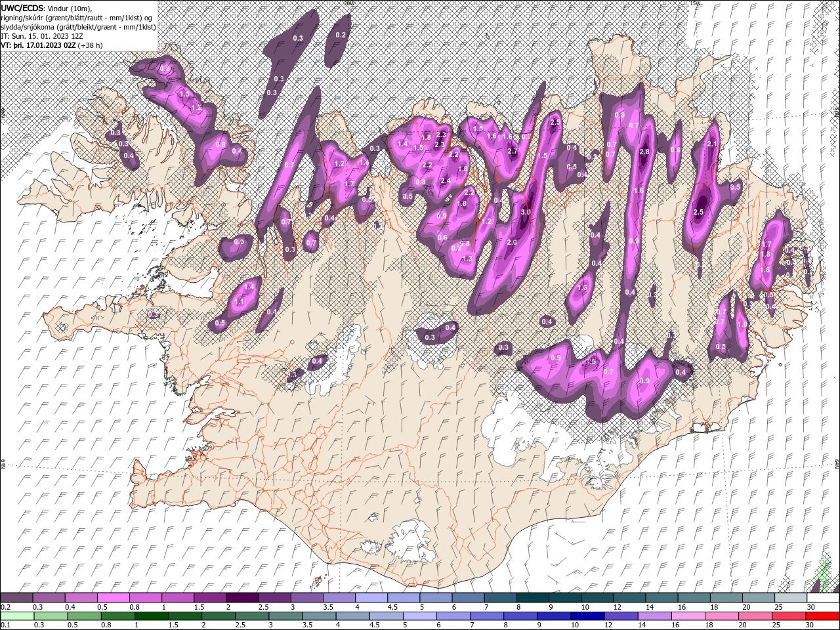840x630 pixels.
Task: Click the 20W longitude label at top
Action: point(349,3)
